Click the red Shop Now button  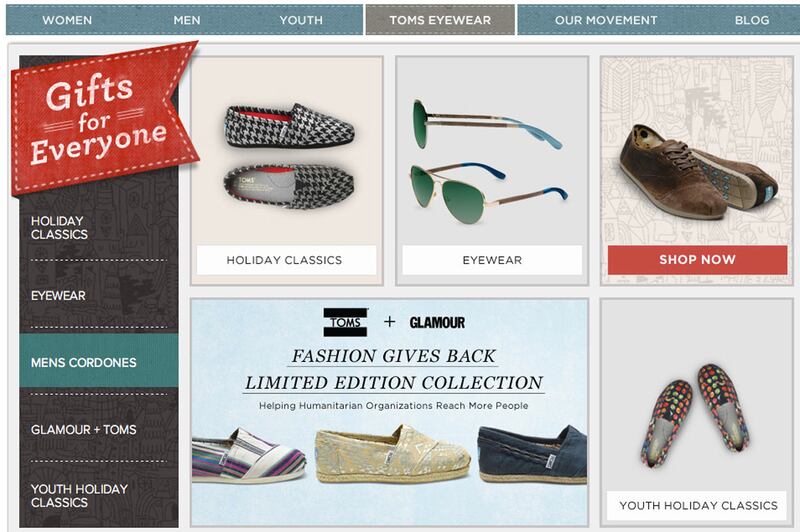[697, 260]
